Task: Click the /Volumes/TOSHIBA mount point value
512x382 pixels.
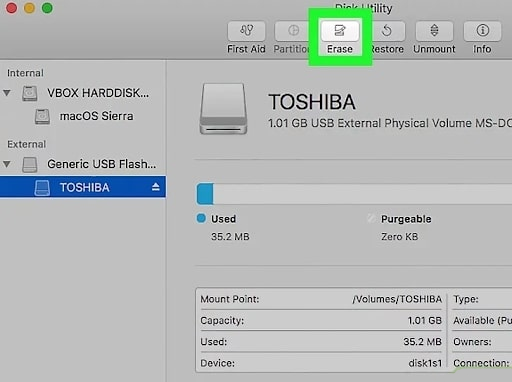Action: tap(397, 299)
